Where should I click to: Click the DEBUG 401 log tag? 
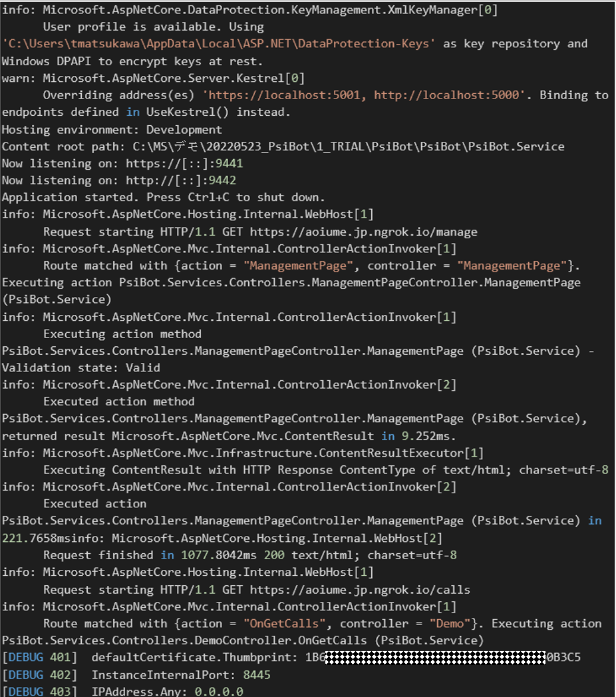coord(39,658)
